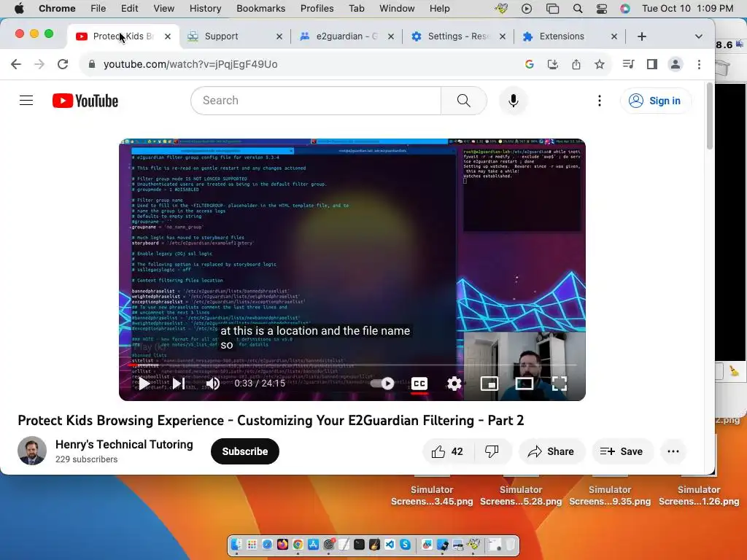The height and width of the screenshot is (560, 747).
Task: Go to YouTube home via logo
Action: [85, 101]
